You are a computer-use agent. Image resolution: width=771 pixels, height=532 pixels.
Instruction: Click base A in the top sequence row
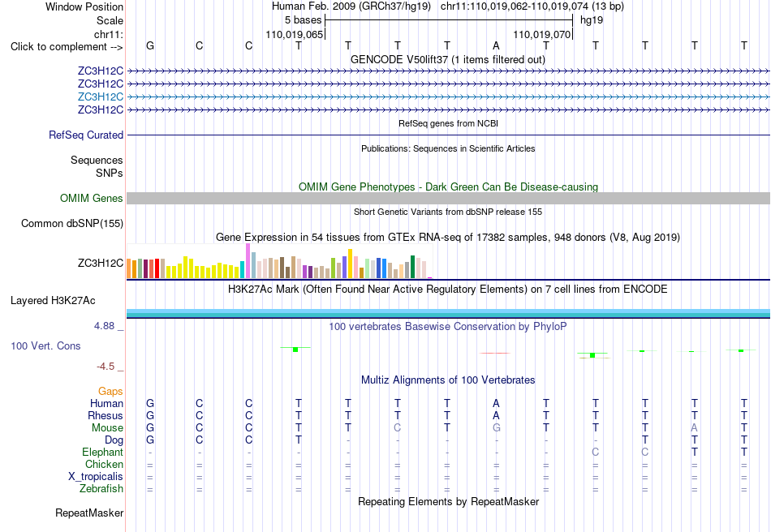coord(496,46)
